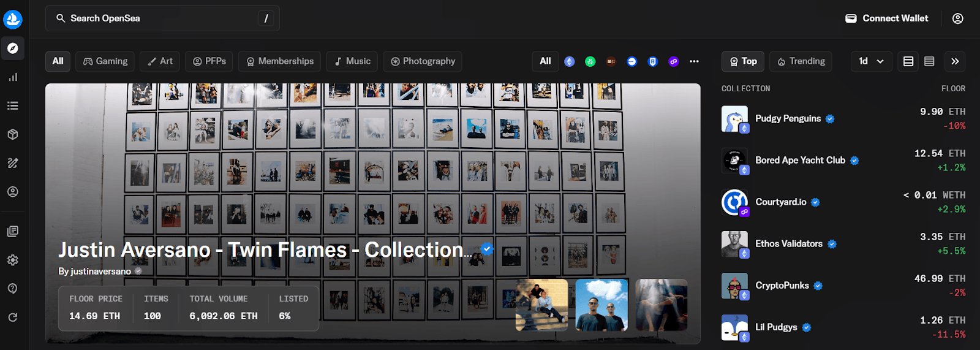
Task: Click the magnifier icon in search bar
Action: pos(61,18)
